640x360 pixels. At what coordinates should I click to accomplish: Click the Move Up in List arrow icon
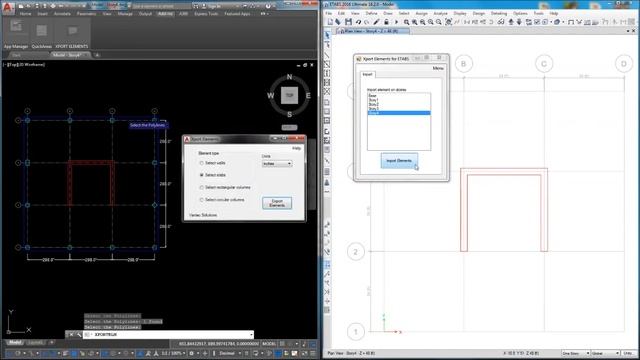point(511,22)
